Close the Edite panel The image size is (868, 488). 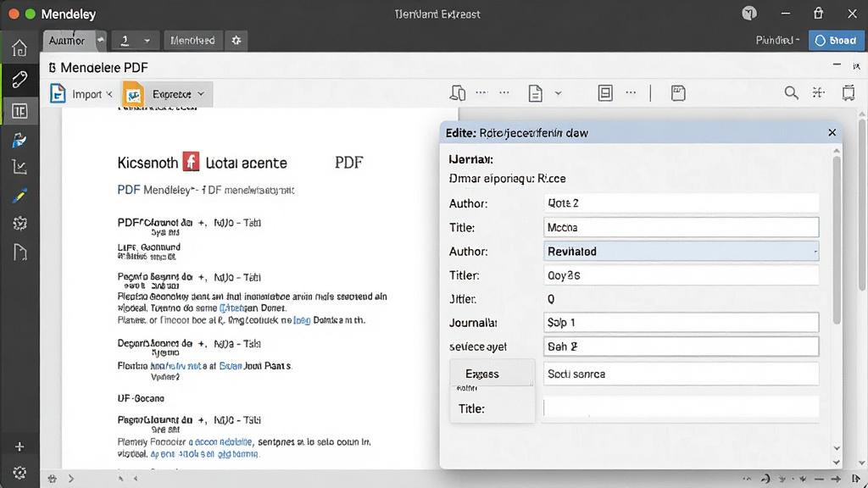[832, 133]
